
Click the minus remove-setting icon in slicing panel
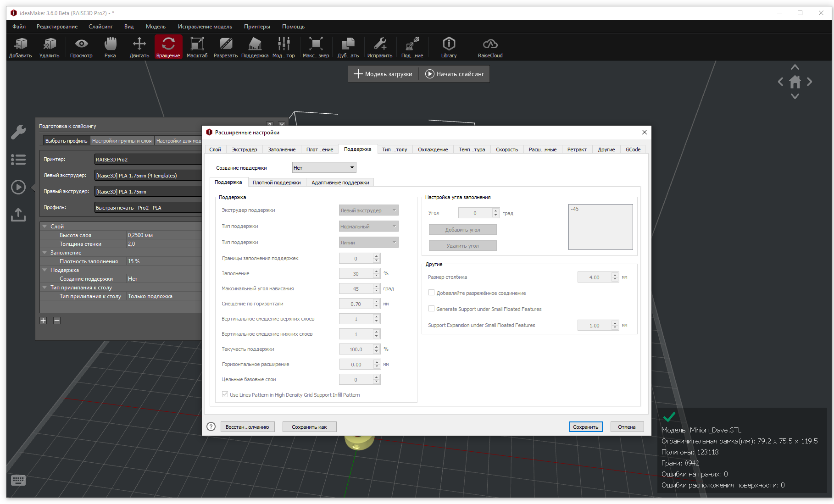[57, 321]
